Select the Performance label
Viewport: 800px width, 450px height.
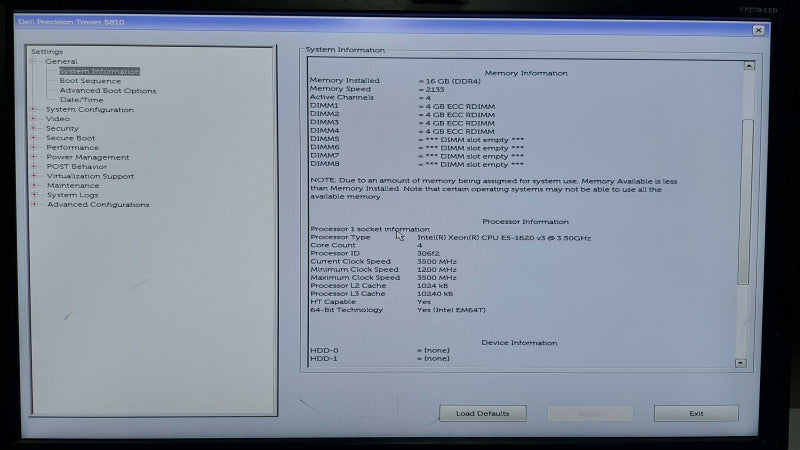click(72, 147)
